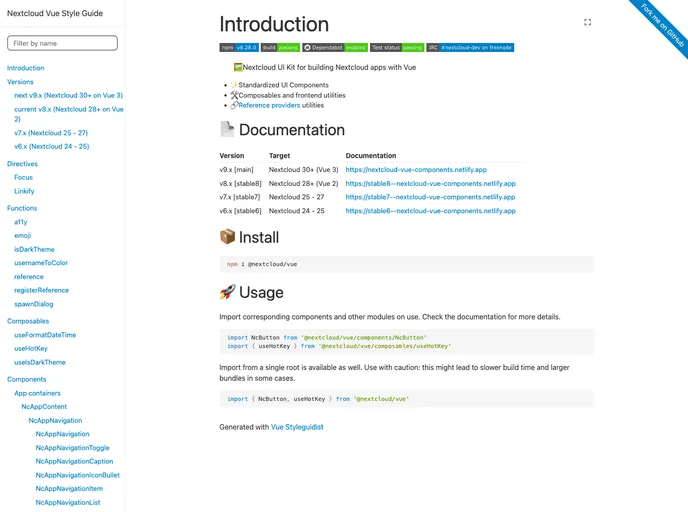This screenshot has width=688, height=512.
Task: Open the spawnDialog function page
Action: 33,304
